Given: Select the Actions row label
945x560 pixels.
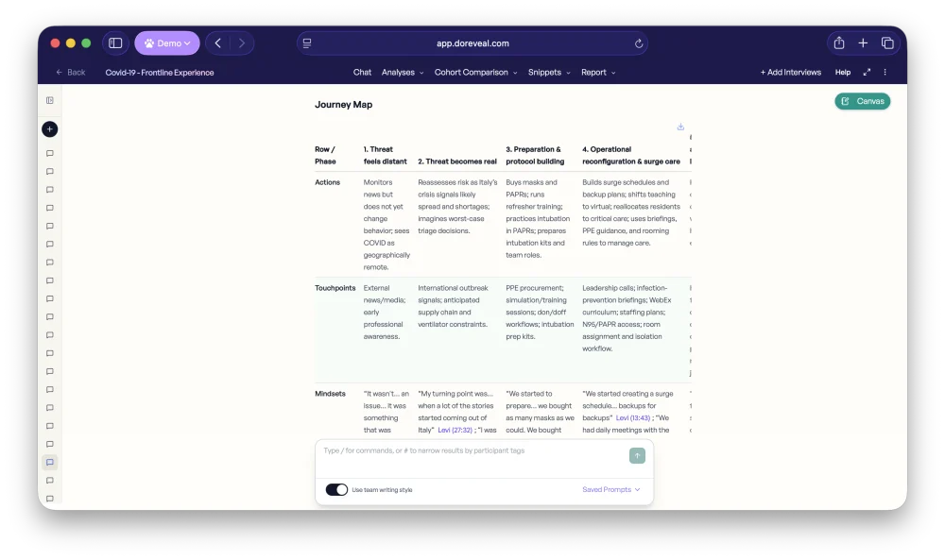Looking at the screenshot, I should tap(327, 182).
